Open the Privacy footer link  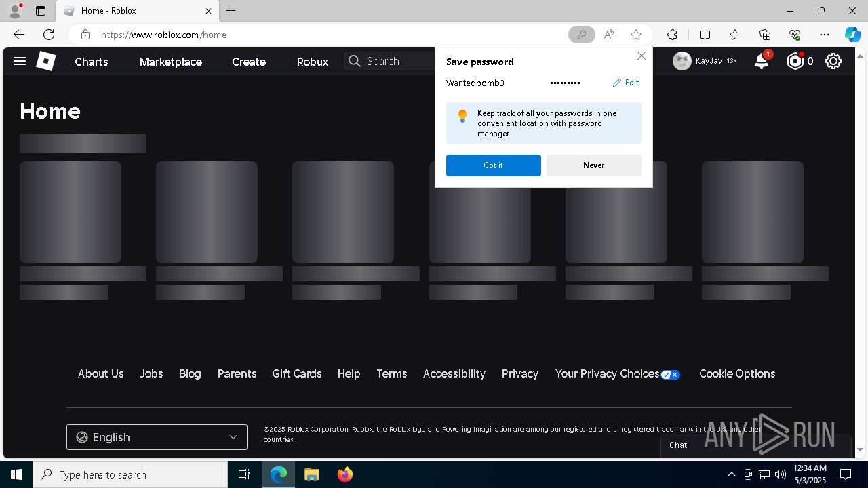(x=520, y=373)
